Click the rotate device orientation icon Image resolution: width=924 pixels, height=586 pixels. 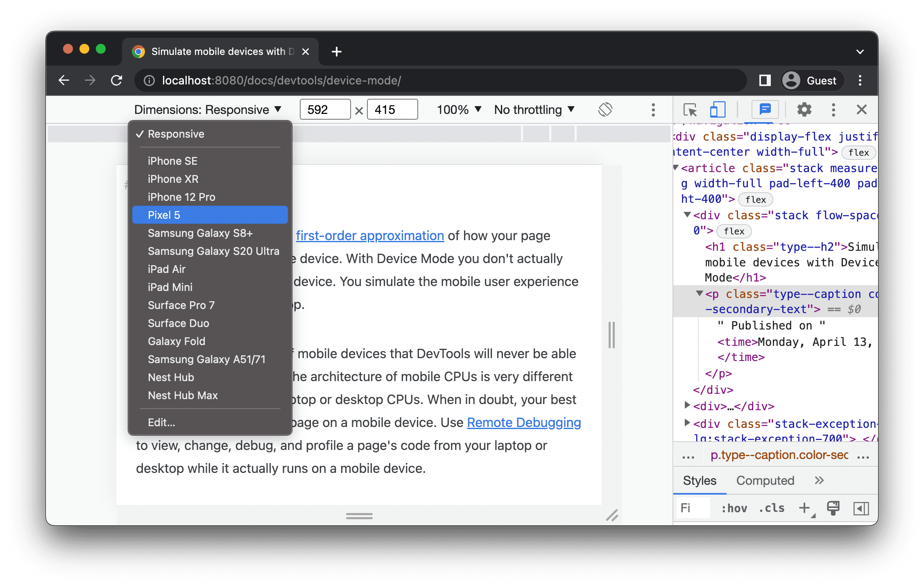(604, 110)
